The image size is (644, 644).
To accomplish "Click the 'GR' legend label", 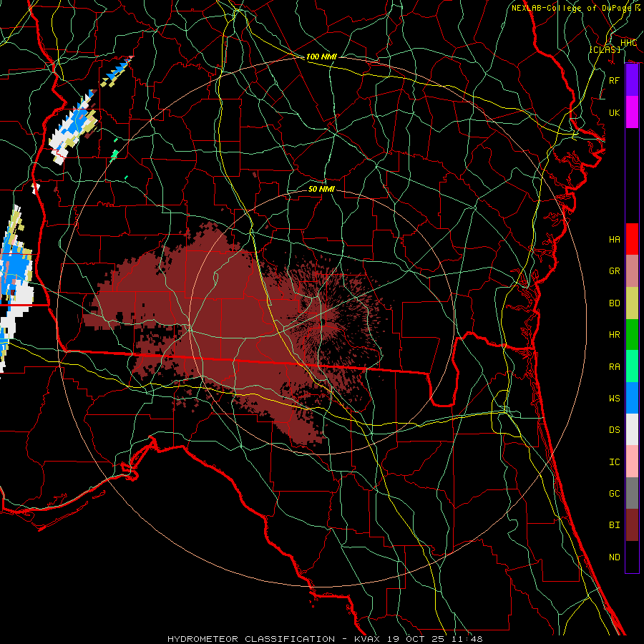I will 614,271.
